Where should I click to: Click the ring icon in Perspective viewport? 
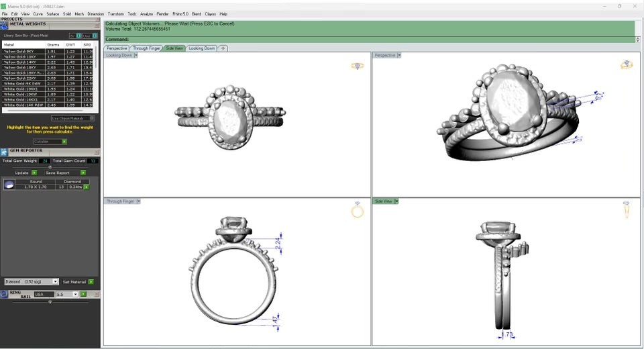627,65
